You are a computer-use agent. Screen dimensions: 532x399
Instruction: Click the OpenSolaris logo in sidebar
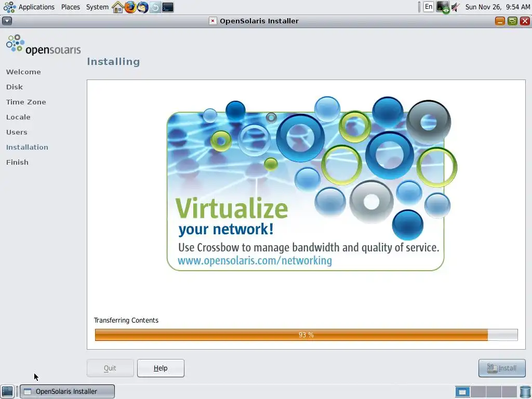[44, 45]
